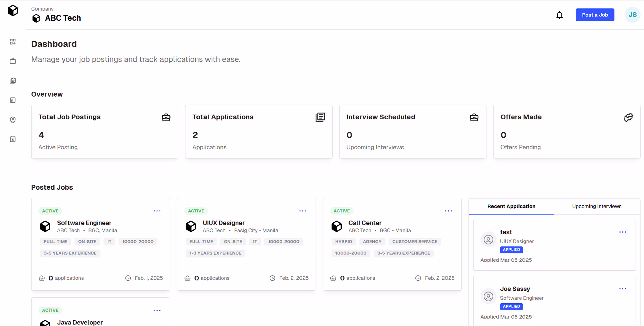Click Call Center job company logo
The width and height of the screenshot is (644, 326).
(x=337, y=226)
